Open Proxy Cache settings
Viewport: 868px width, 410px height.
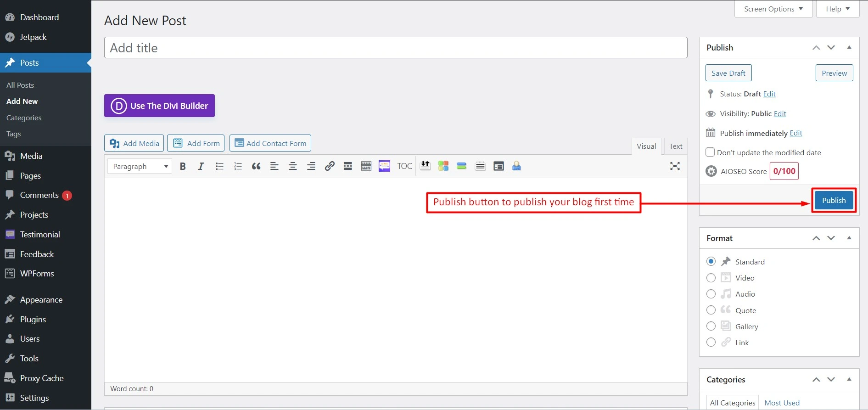[x=45, y=378]
